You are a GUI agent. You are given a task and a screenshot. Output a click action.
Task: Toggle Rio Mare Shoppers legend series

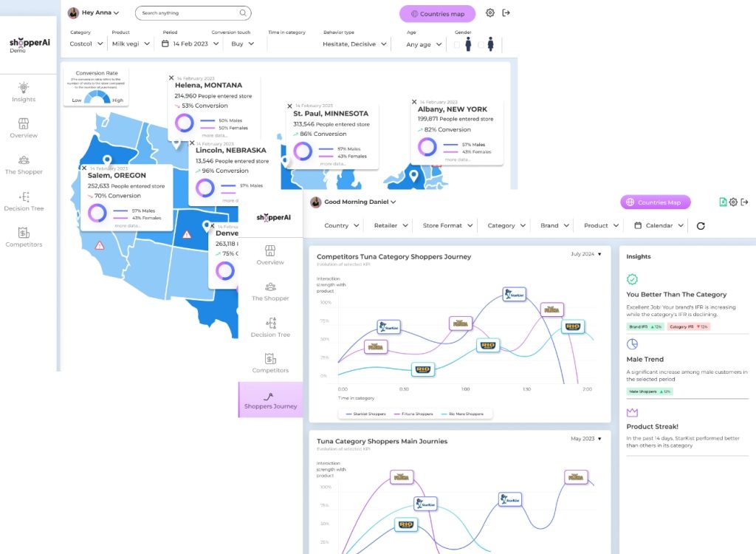point(462,414)
